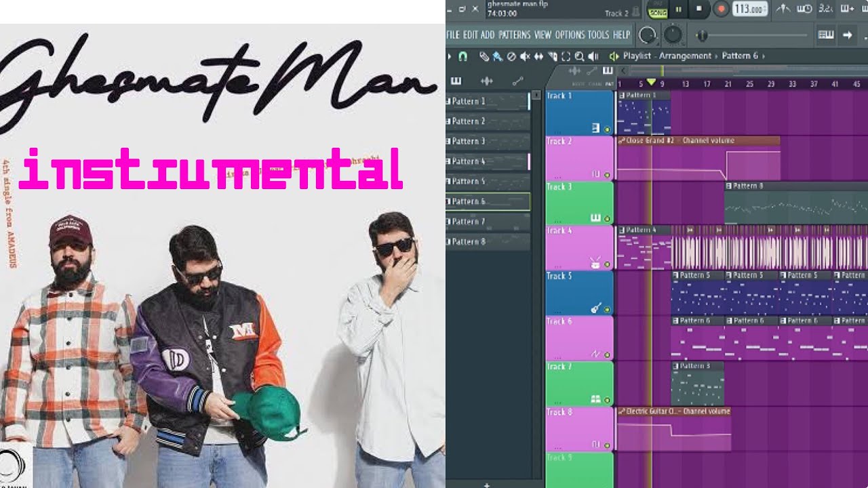Click the wait-for-input icon

pyautogui.click(x=804, y=8)
